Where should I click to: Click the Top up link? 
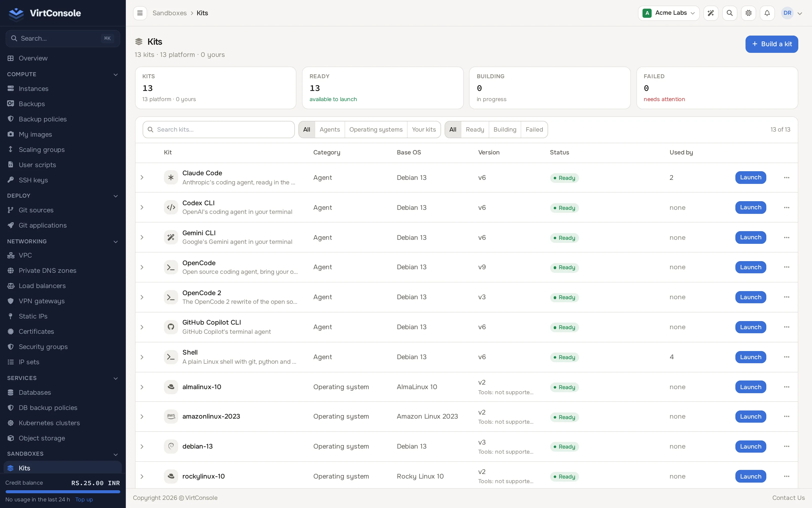click(84, 500)
